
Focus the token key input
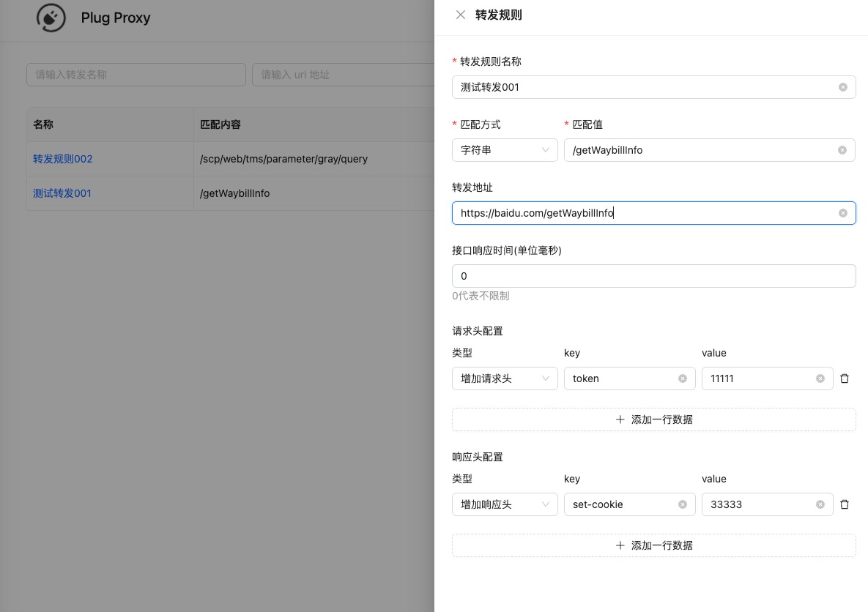point(629,378)
